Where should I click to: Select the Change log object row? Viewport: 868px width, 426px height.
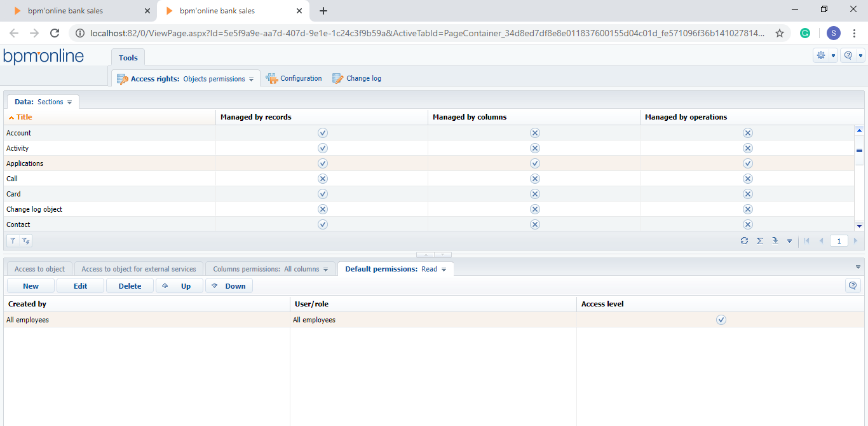428,209
